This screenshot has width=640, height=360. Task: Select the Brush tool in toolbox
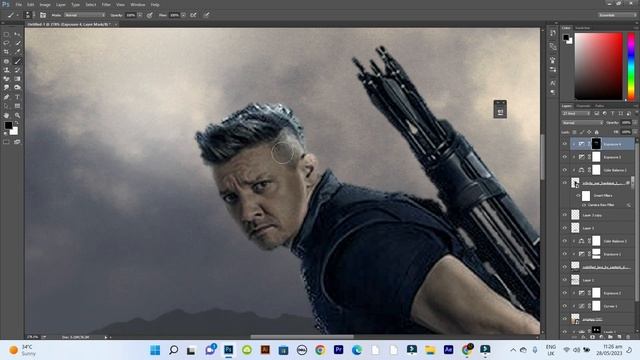point(18,61)
